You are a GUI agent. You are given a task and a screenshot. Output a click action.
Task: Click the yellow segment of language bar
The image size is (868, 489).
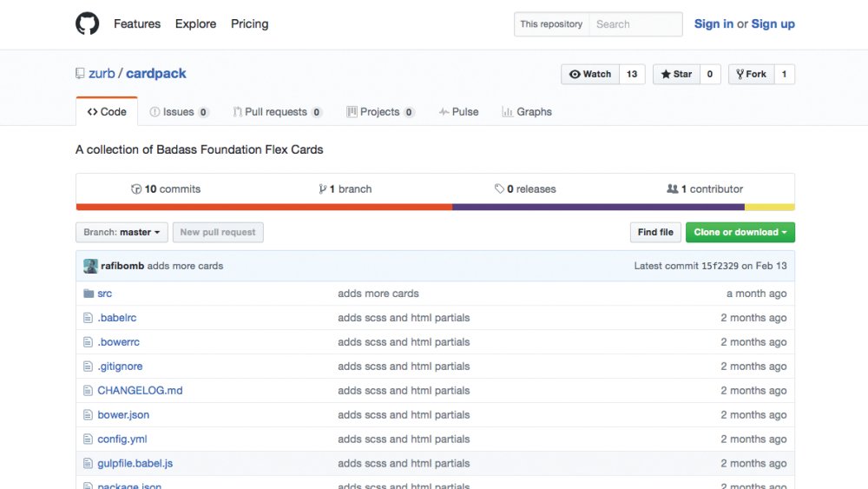pyautogui.click(x=769, y=207)
